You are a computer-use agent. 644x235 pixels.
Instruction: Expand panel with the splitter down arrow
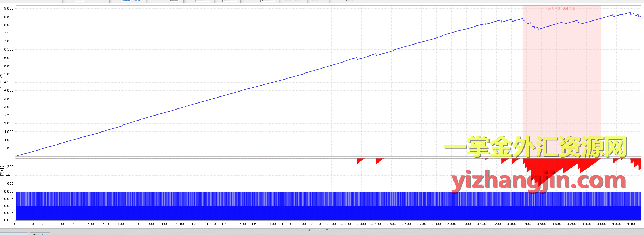coord(327,230)
